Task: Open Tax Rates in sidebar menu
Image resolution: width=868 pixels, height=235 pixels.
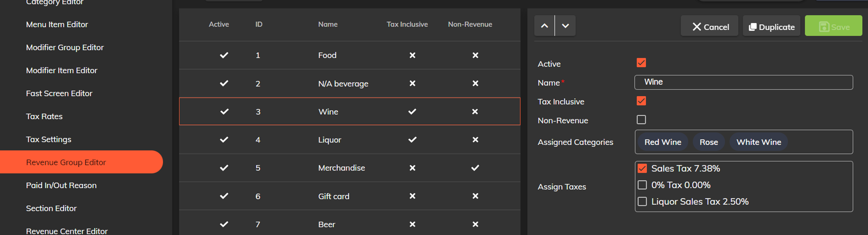Action: [x=44, y=116]
